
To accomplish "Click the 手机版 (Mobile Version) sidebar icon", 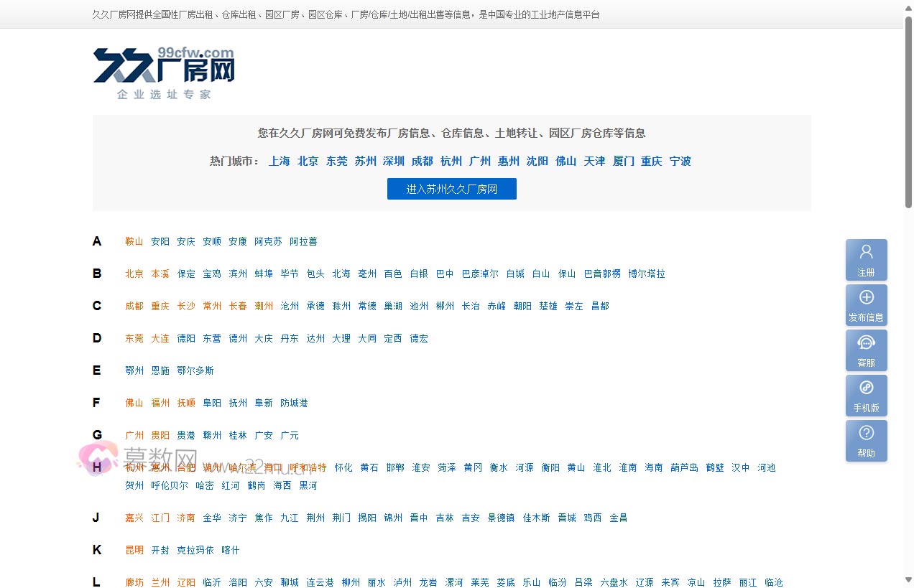I will click(x=866, y=396).
